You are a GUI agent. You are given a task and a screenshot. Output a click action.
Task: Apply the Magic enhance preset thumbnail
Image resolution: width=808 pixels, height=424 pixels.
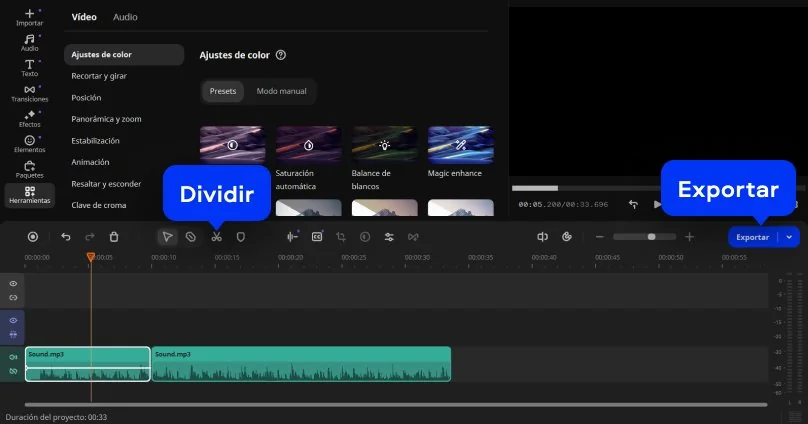(460, 144)
